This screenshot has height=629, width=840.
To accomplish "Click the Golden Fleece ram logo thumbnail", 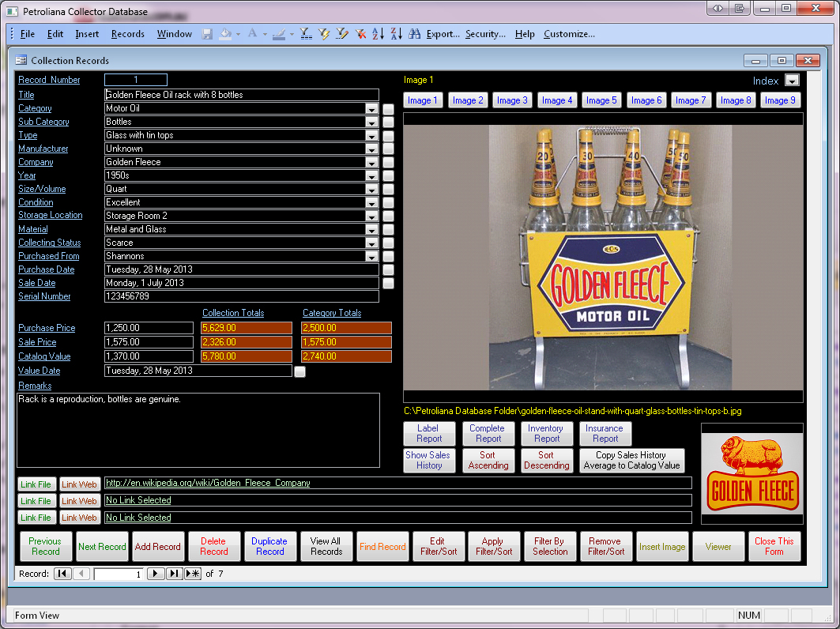I will tap(752, 473).
